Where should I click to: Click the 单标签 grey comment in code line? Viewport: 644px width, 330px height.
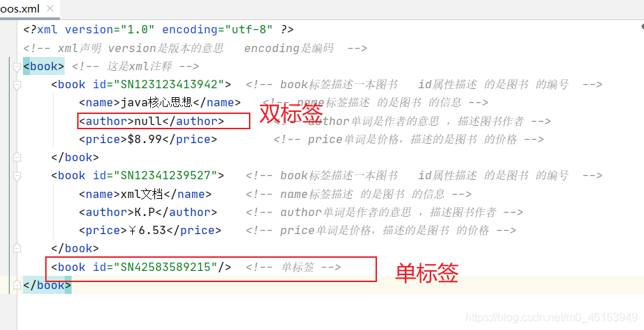tap(293, 267)
